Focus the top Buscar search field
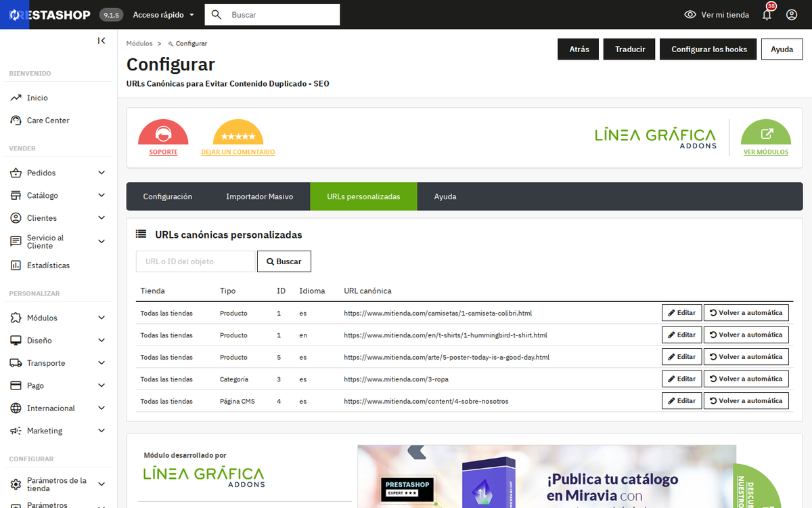This screenshot has height=508, width=812. [x=283, y=14]
